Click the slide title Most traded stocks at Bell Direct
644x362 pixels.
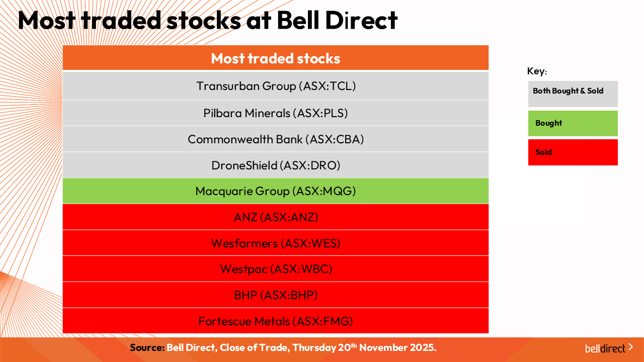tap(207, 20)
